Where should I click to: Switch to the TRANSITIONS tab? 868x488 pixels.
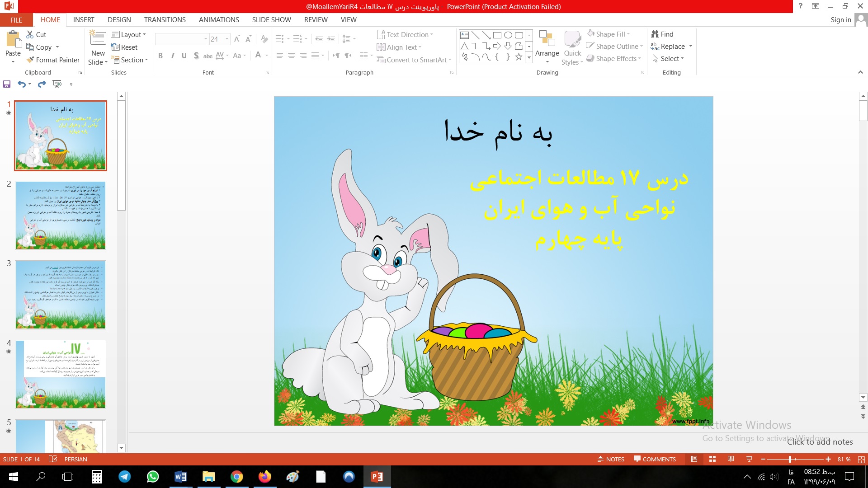pyautogui.click(x=165, y=20)
